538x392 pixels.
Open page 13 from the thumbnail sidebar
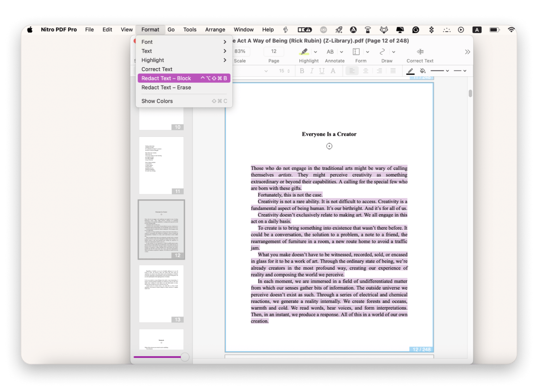click(x=161, y=293)
